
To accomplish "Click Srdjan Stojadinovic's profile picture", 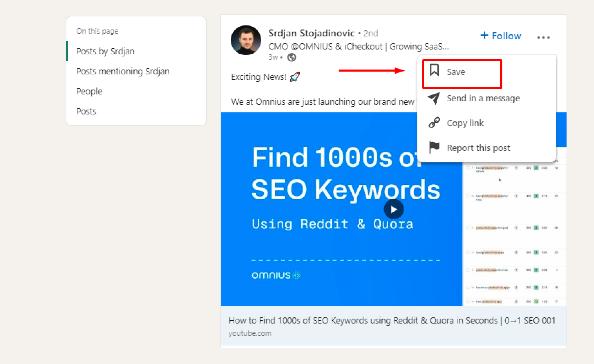I will [245, 42].
